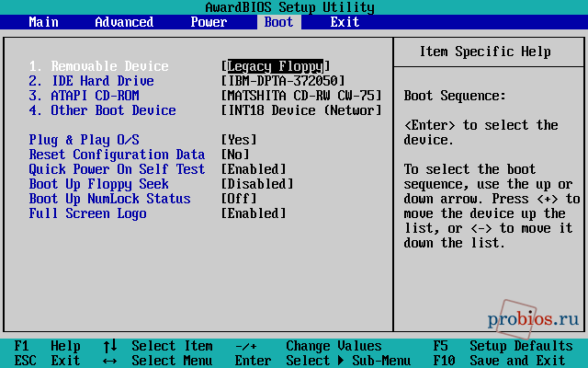Viewport: 588px width, 368px height.
Task: Click the F5 key legend label
Action: (440, 346)
